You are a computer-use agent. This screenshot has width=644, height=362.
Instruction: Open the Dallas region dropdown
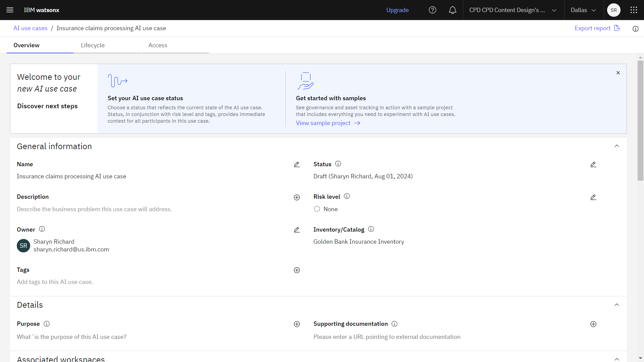pos(584,10)
